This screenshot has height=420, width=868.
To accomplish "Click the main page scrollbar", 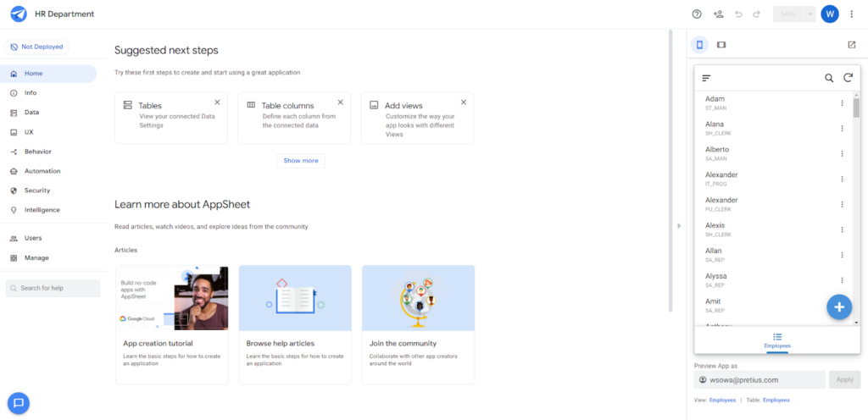I will point(670,171).
